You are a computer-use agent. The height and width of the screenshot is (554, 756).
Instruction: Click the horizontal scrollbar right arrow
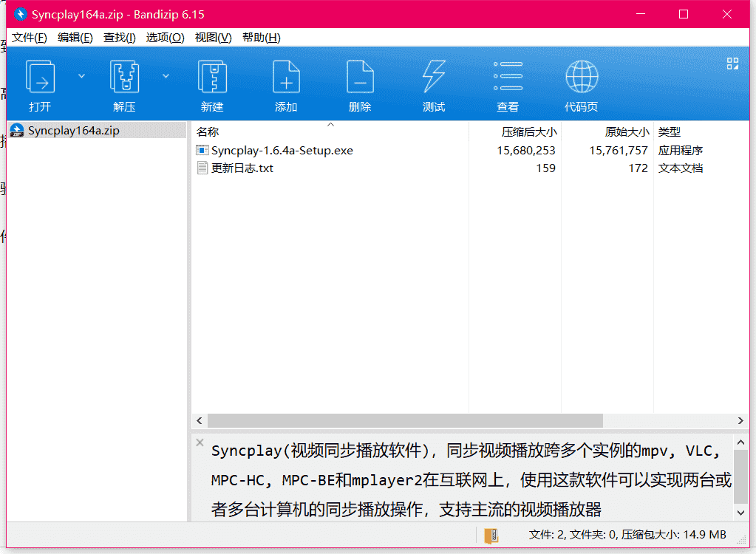click(740, 420)
